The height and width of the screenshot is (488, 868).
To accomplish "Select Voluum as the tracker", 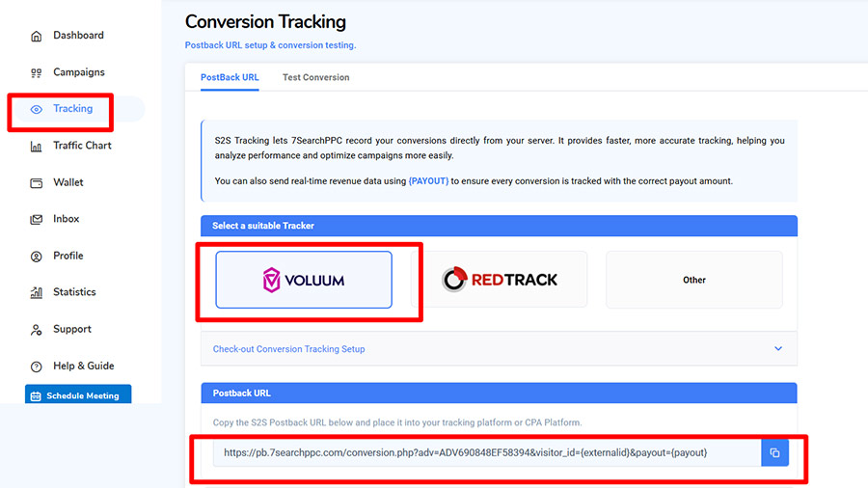I will (x=304, y=280).
